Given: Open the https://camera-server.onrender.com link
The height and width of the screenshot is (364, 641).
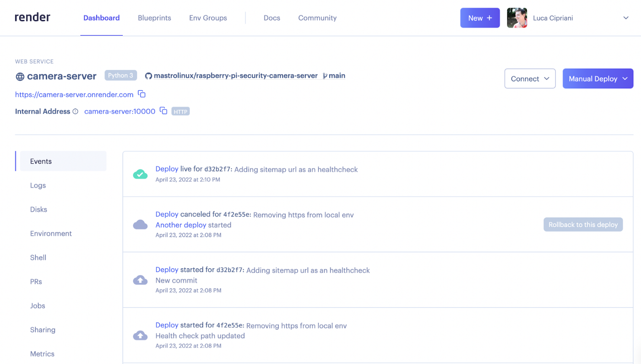Looking at the screenshot, I should coord(74,94).
